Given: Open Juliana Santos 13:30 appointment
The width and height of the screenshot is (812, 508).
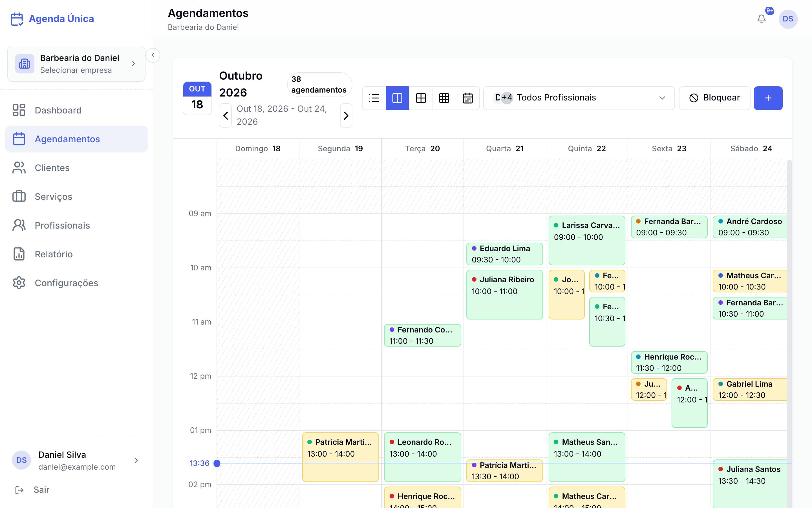Looking at the screenshot, I should tap(750, 484).
